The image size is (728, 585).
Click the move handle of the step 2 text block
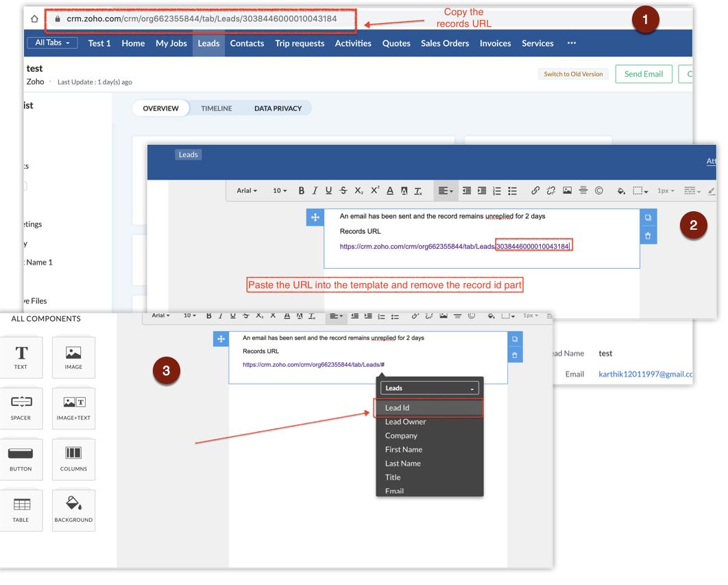pos(315,217)
